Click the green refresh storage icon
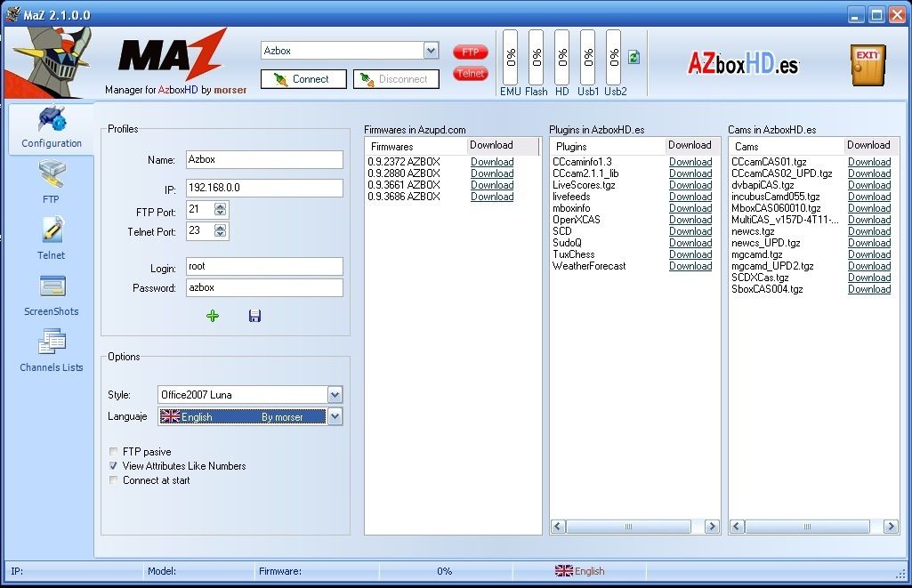912x588 pixels. pos(634,57)
